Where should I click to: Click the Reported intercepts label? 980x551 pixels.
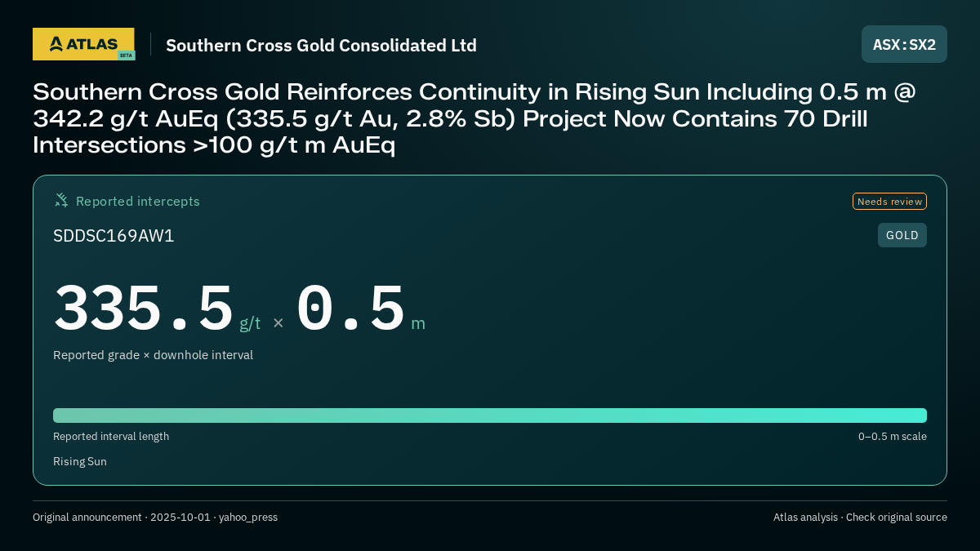coord(138,201)
